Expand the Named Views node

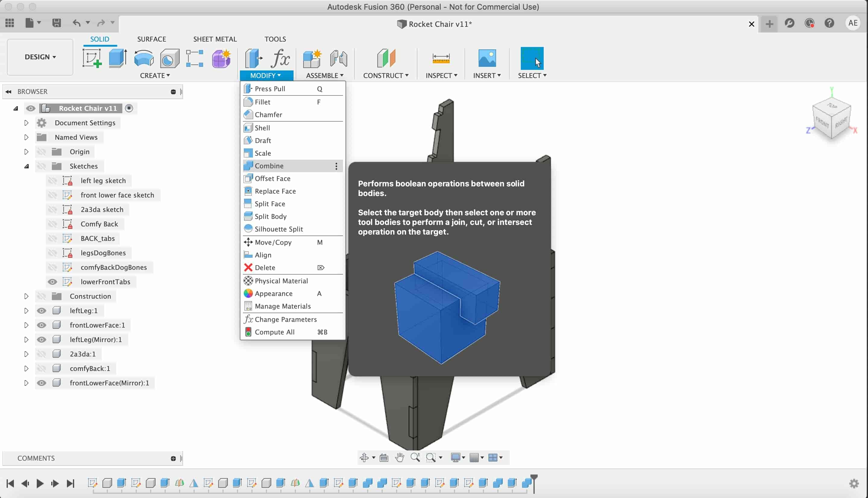tap(26, 137)
